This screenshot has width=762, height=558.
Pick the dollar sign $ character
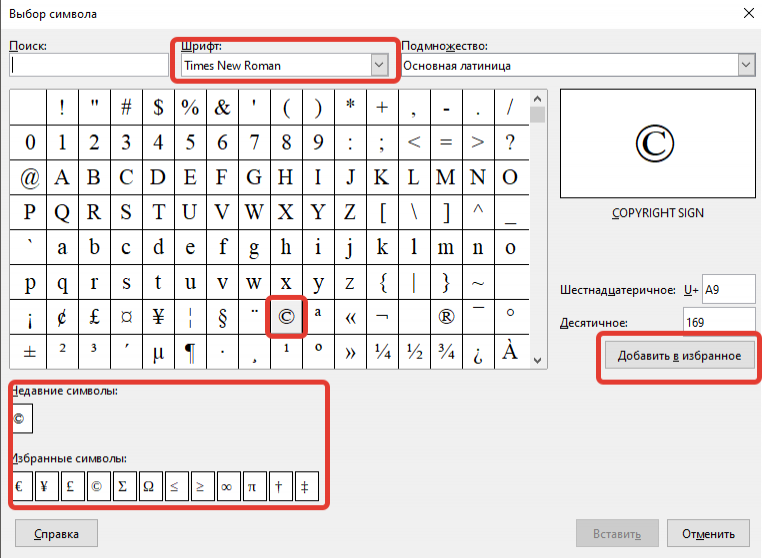coord(158,107)
